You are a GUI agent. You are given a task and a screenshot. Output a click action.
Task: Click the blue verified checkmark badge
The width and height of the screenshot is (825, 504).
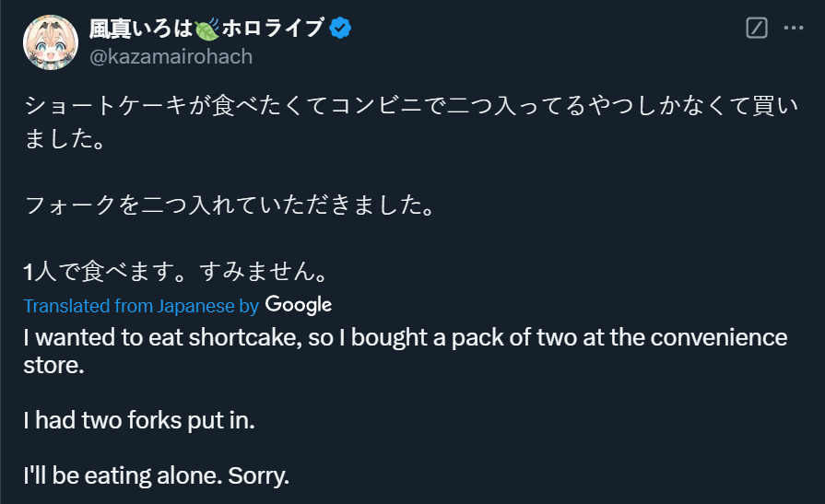tap(341, 29)
